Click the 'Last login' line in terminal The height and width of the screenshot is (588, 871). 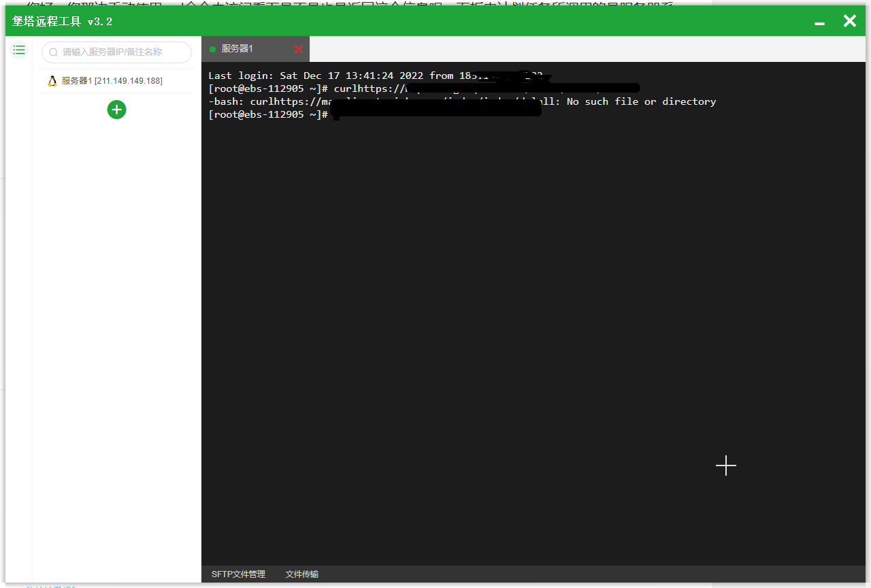(x=378, y=76)
